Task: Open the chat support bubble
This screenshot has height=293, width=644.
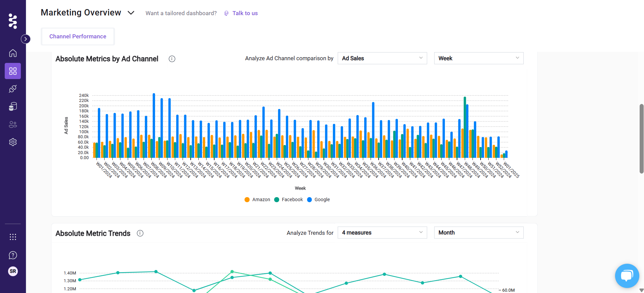Action: point(627,276)
